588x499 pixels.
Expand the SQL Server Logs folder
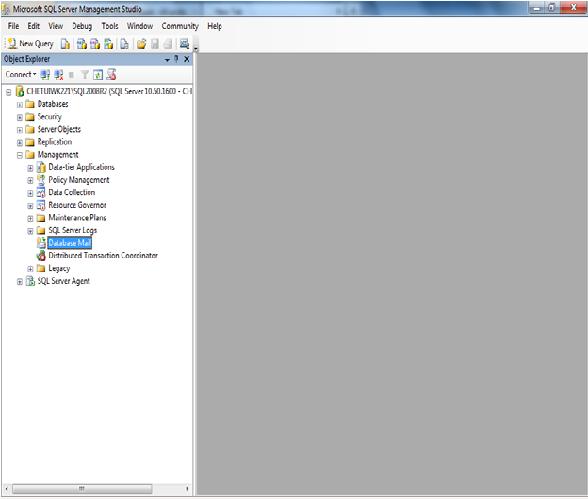(x=30, y=231)
